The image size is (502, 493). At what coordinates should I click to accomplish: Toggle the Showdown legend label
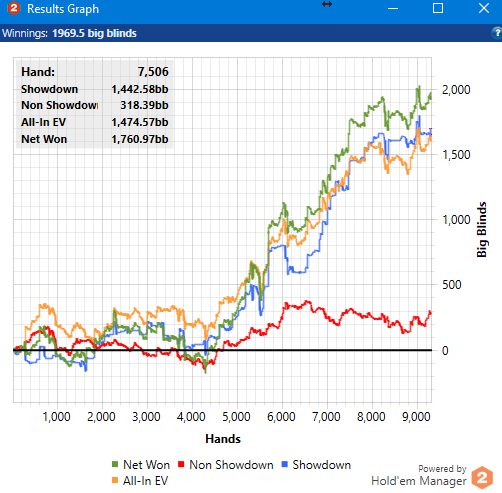322,465
